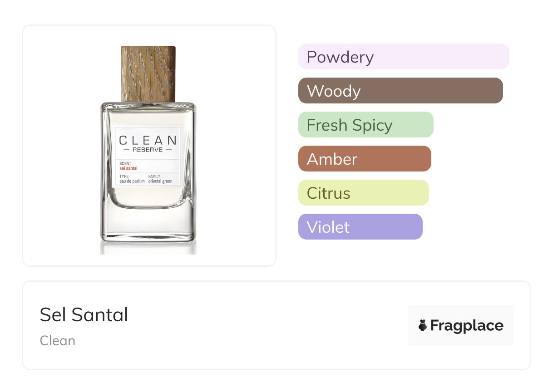Image resolution: width=553 pixels, height=392 pixels.
Task: Click 'eau de parfum' on the label
Action: (x=132, y=181)
